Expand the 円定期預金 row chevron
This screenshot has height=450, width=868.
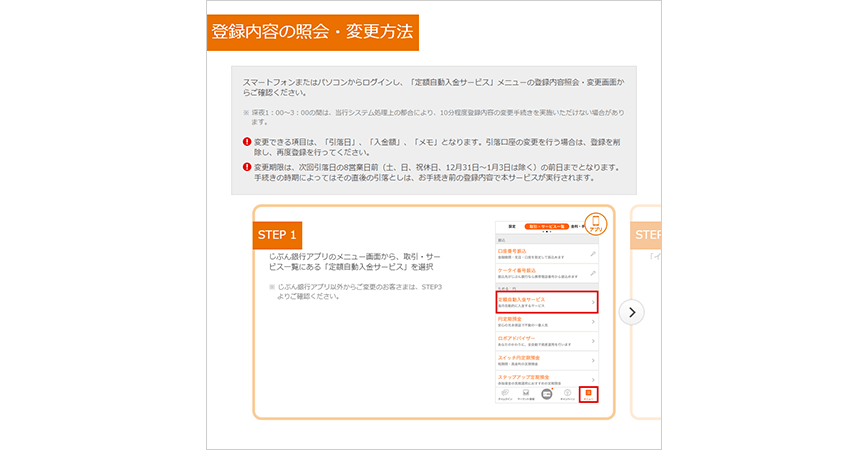pyautogui.click(x=593, y=321)
